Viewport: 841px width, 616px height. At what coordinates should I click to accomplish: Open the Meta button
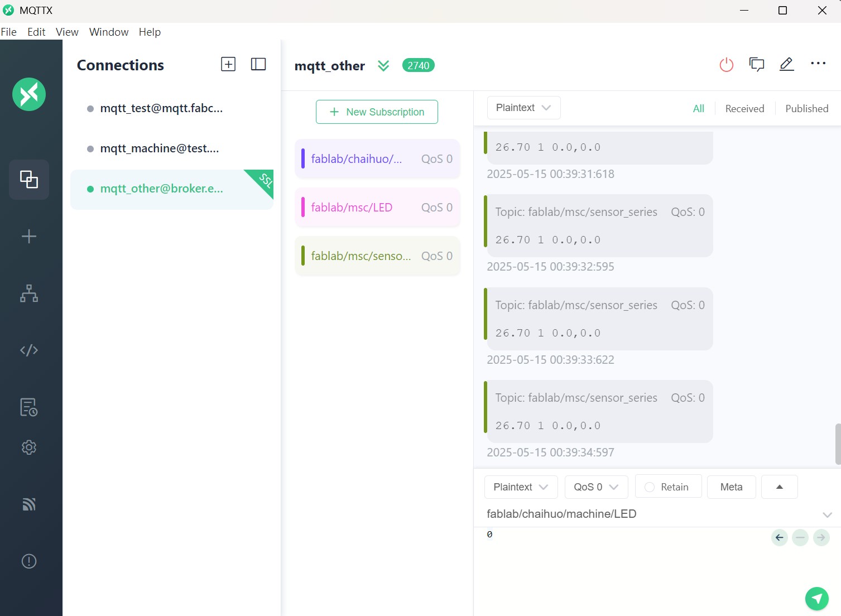[x=731, y=487]
